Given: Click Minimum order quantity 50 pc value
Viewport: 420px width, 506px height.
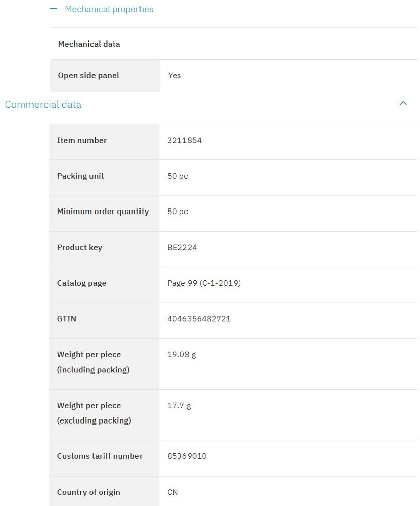Looking at the screenshot, I should (177, 212).
